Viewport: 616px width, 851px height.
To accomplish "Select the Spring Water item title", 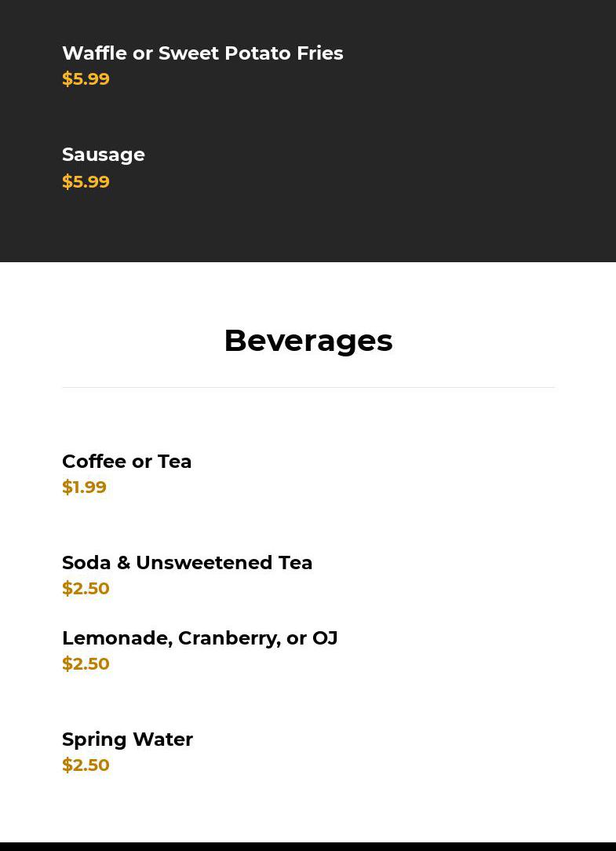I will click(127, 740).
